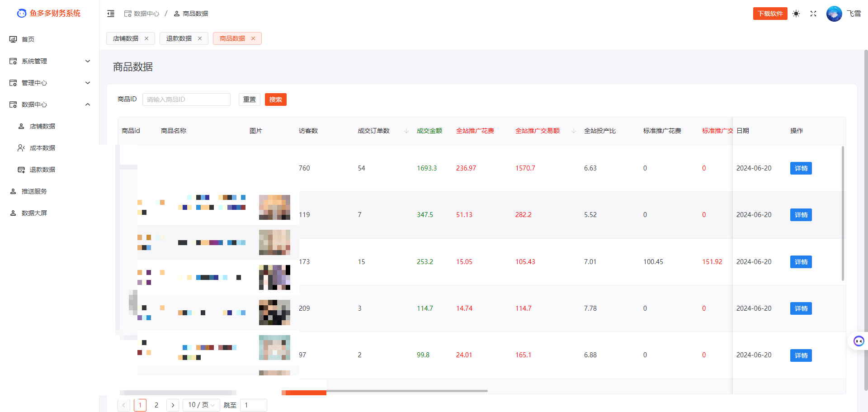
Task: Go to the next page arrow
Action: (x=173, y=405)
